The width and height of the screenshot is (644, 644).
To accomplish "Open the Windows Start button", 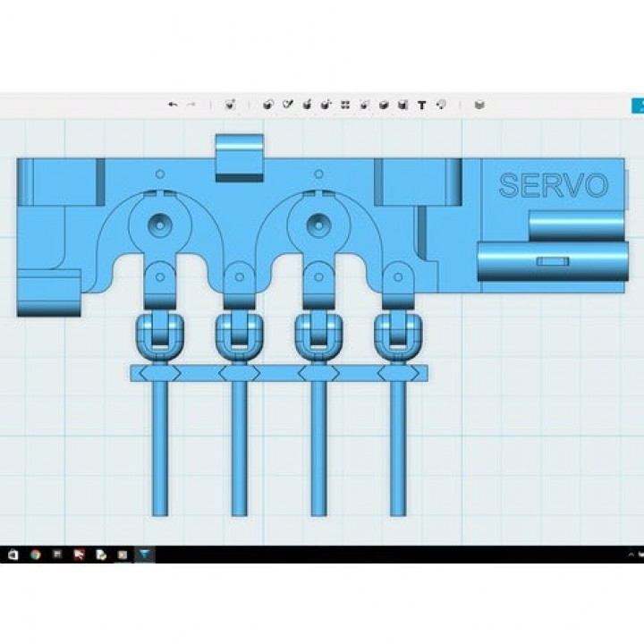I will [13, 555].
